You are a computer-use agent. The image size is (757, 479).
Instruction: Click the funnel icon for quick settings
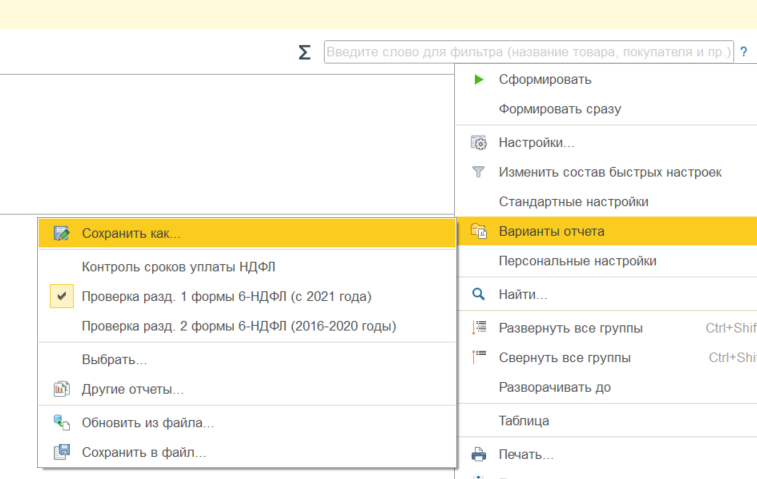[x=478, y=172]
